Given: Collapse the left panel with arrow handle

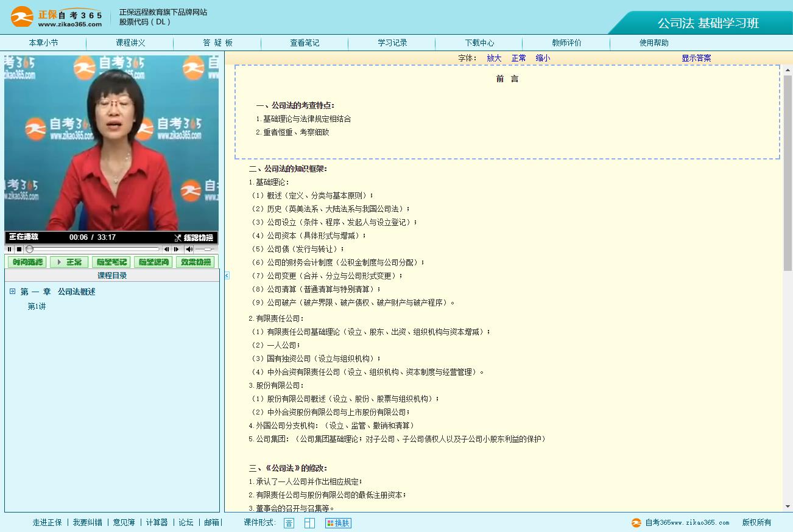Looking at the screenshot, I should [x=227, y=276].
